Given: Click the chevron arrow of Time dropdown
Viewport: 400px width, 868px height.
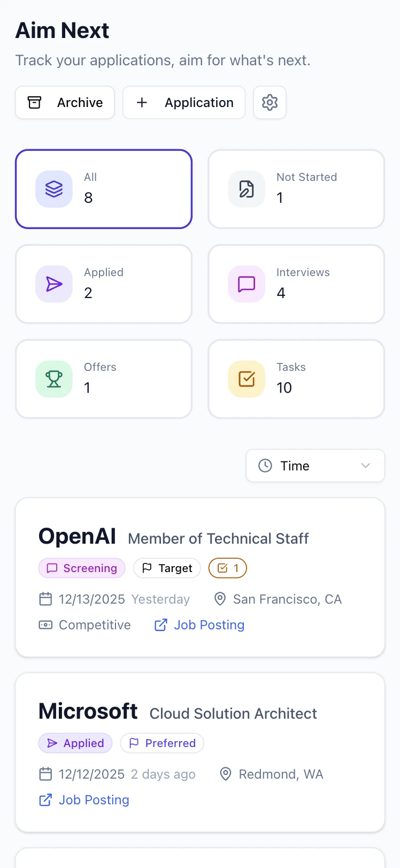Looking at the screenshot, I should click(366, 466).
